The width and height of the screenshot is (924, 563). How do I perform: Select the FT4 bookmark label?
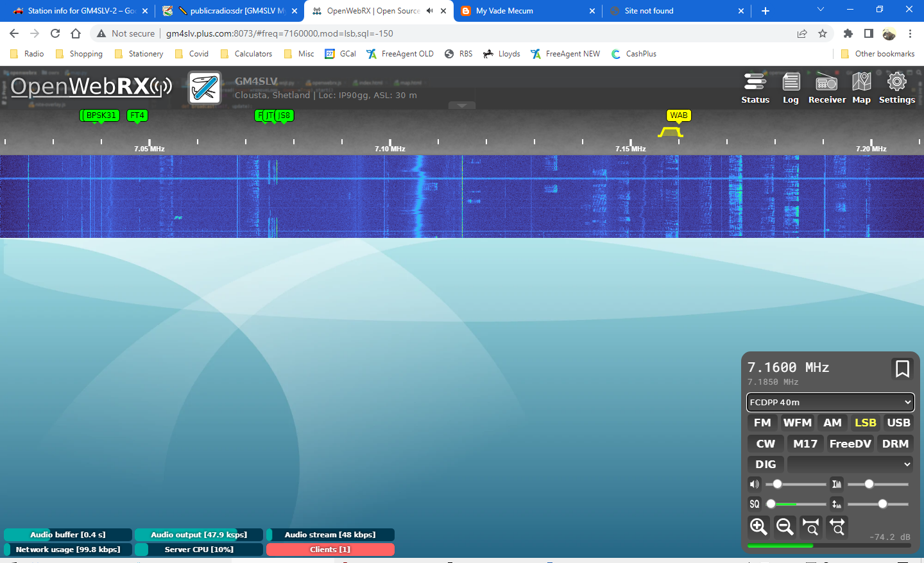[x=137, y=116]
